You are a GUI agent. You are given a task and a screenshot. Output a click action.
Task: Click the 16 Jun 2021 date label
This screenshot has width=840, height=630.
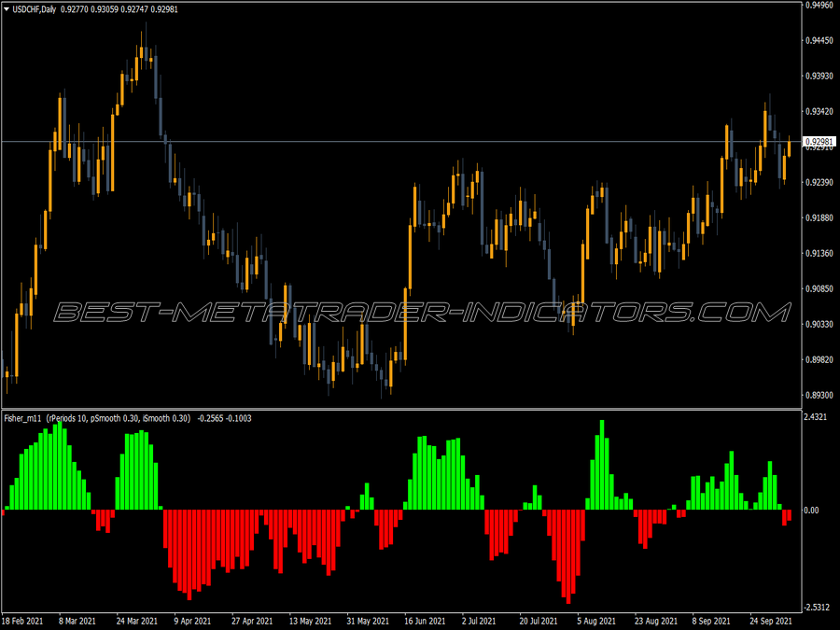(425, 621)
